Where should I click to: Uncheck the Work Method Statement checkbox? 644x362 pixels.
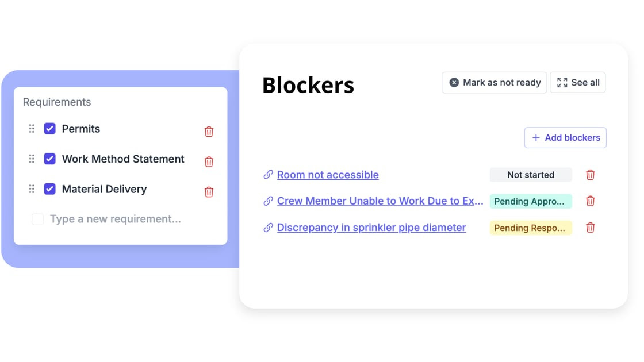click(x=49, y=159)
